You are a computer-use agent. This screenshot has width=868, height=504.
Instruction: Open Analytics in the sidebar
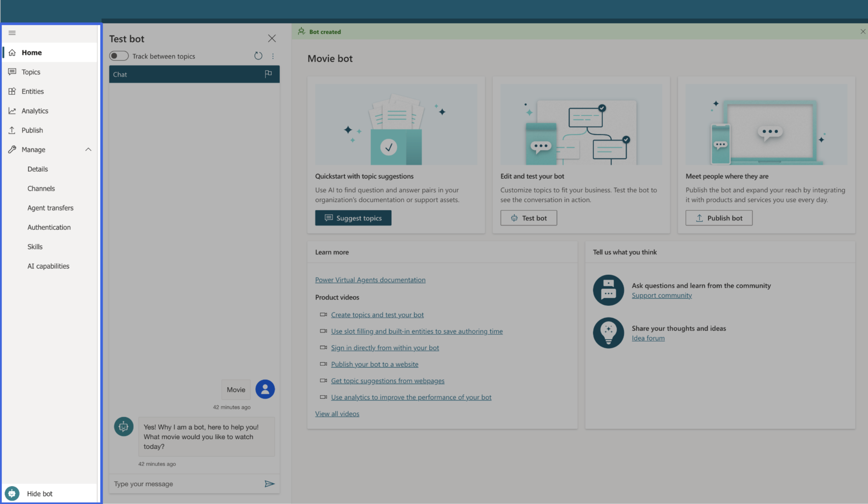click(50, 110)
